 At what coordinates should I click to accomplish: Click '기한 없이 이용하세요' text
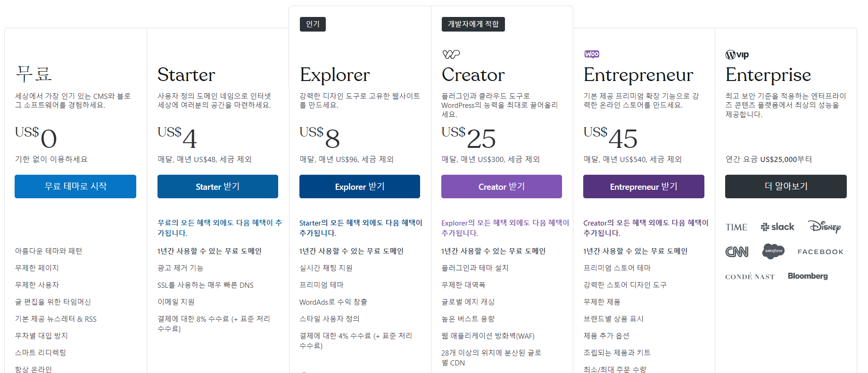tap(51, 160)
